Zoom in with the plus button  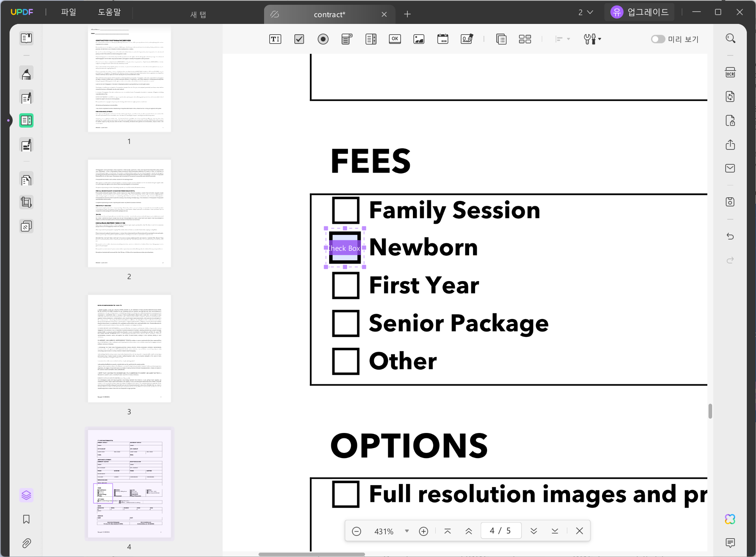click(x=424, y=531)
